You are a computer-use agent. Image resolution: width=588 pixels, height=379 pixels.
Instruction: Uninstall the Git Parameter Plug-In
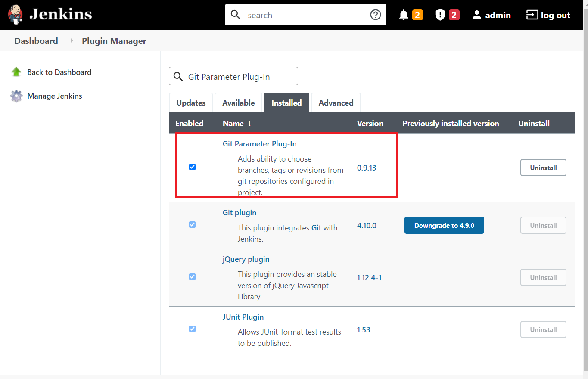click(x=543, y=168)
